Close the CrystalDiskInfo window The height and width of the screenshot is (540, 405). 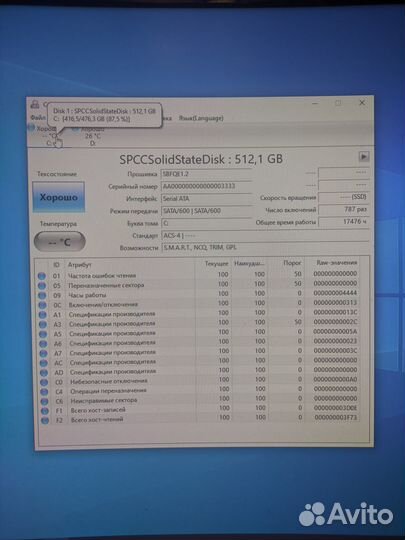click(362, 103)
